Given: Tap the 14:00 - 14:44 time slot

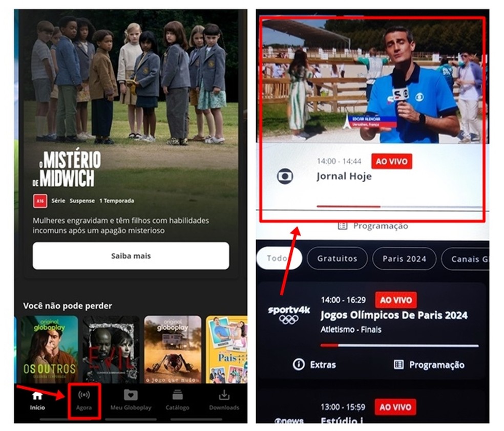Looking at the screenshot, I should [x=339, y=161].
